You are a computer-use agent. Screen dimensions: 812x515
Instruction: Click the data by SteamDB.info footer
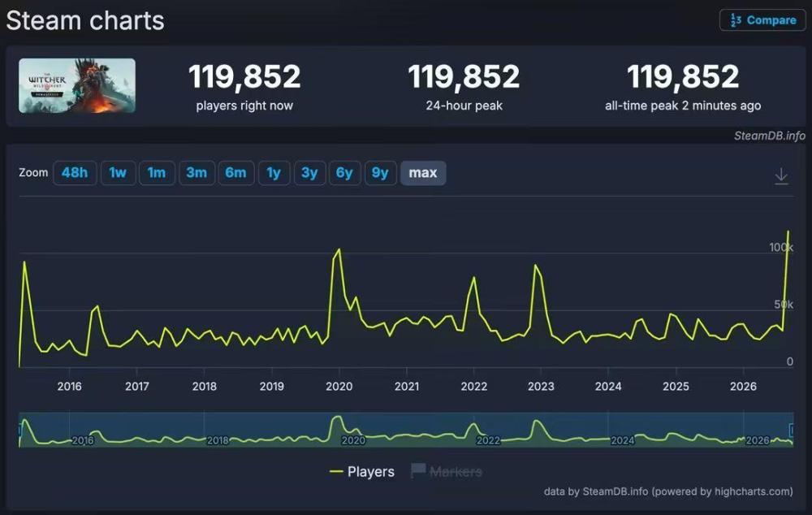pyautogui.click(x=668, y=491)
